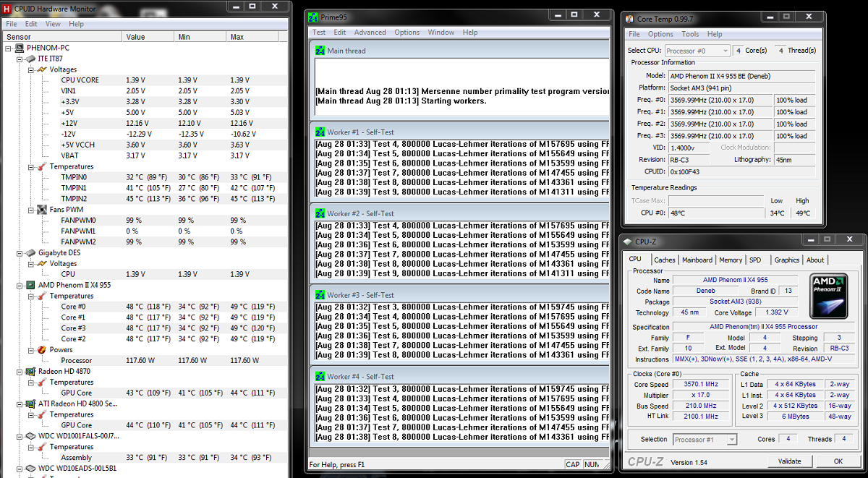
Task: Switch to the Memory tab in CPU-Z
Action: [x=731, y=260]
